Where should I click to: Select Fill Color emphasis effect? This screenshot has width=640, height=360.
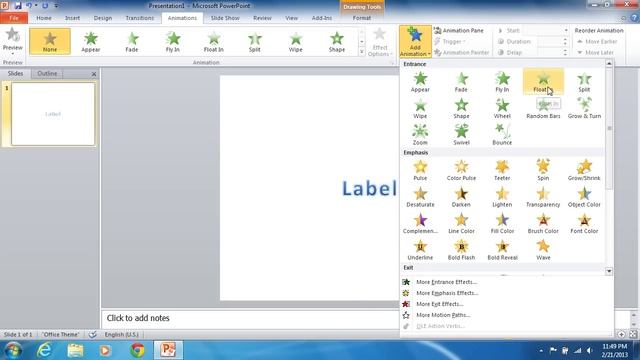[x=502, y=223]
